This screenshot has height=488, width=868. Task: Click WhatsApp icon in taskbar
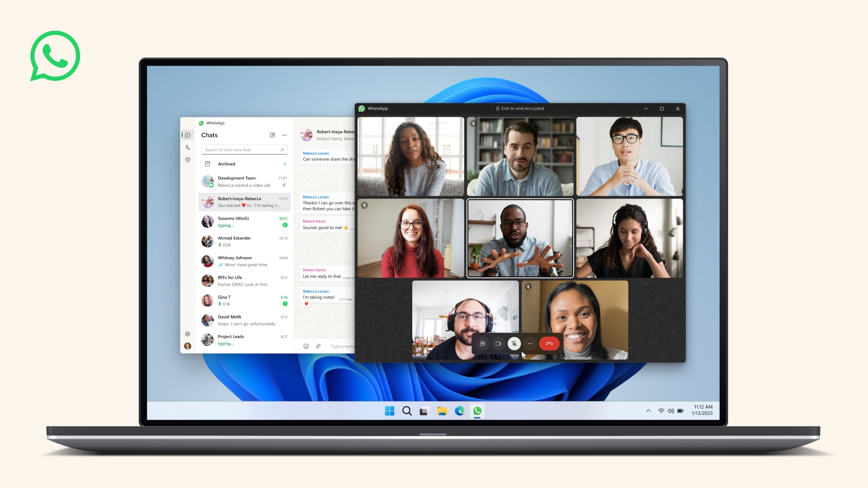tap(477, 411)
